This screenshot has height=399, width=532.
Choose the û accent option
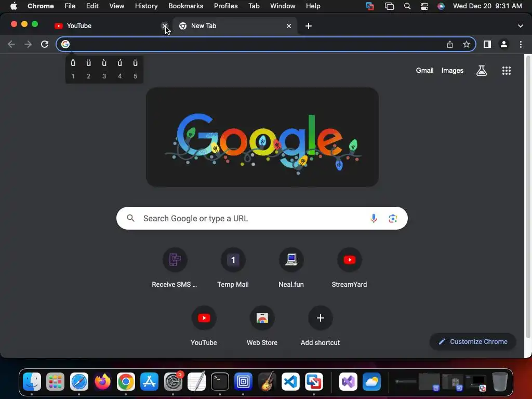tap(73, 69)
